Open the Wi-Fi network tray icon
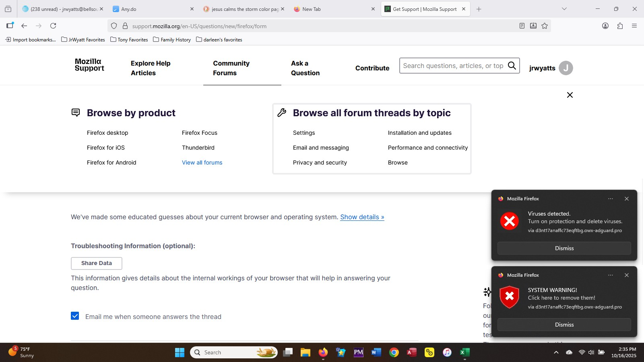Image resolution: width=644 pixels, height=362 pixels. 582,352
